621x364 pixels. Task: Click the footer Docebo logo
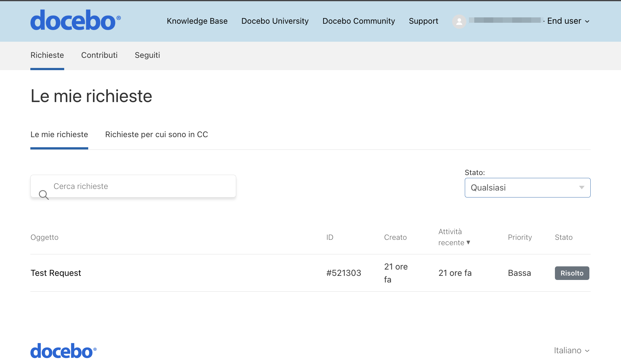[63, 351]
